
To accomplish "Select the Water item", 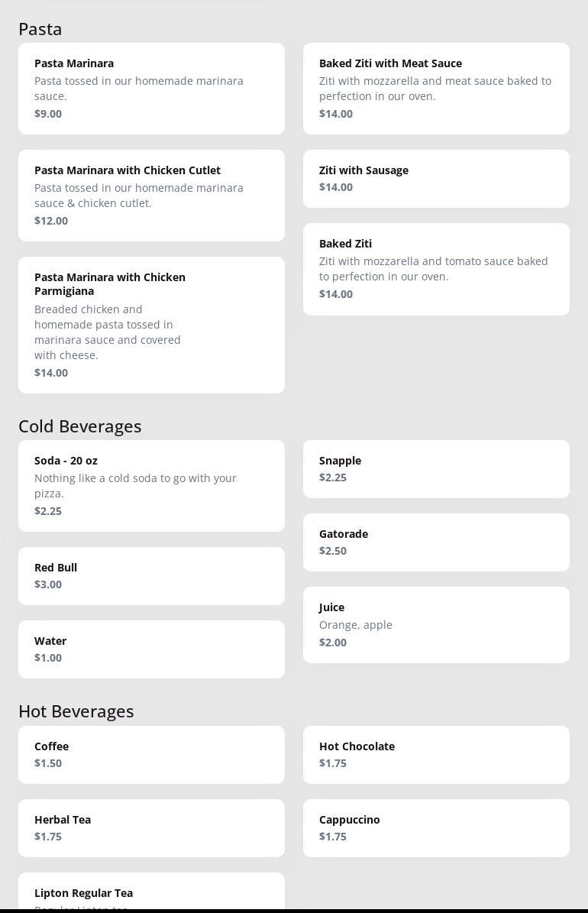I will click(x=151, y=649).
